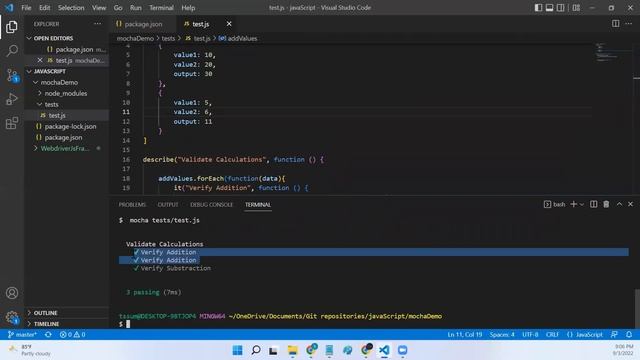Open the Customize Layout icon
The width and height of the screenshot is (640, 360).
point(576,7)
